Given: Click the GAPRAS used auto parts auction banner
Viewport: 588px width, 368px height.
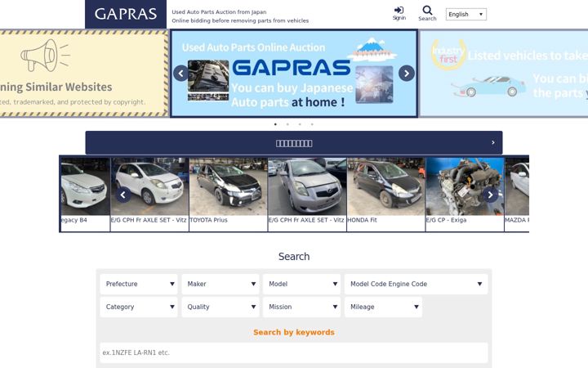Looking at the screenshot, I should coord(294,74).
